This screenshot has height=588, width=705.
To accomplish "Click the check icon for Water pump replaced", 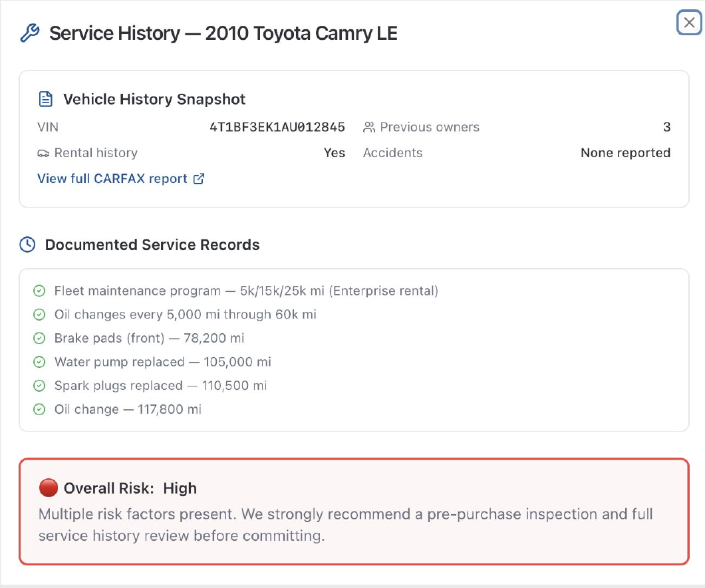I will coord(39,362).
